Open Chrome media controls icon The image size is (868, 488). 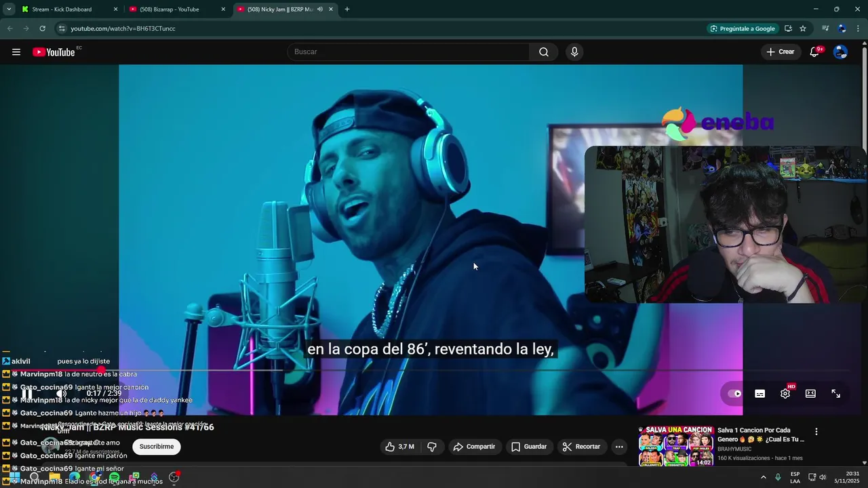click(x=825, y=28)
